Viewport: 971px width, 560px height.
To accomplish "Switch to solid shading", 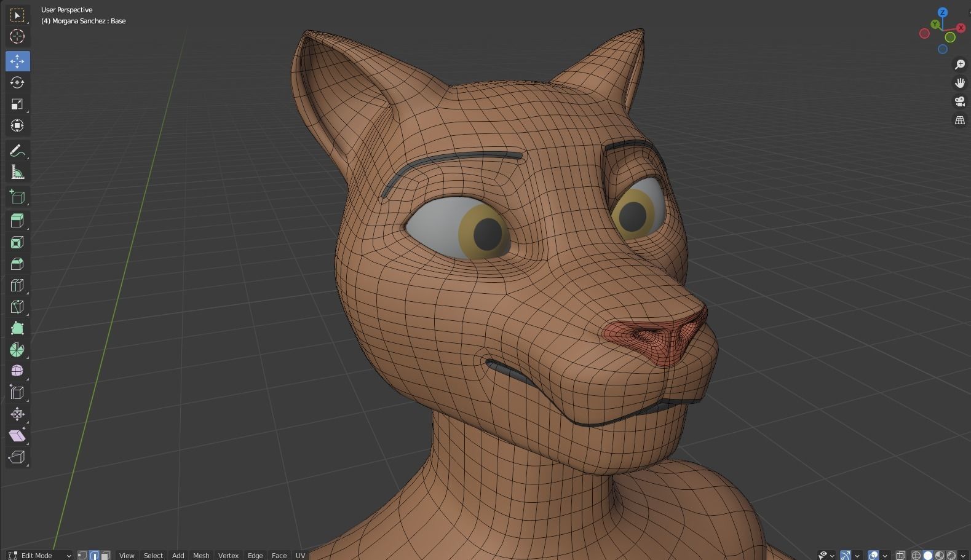I will pos(928,555).
